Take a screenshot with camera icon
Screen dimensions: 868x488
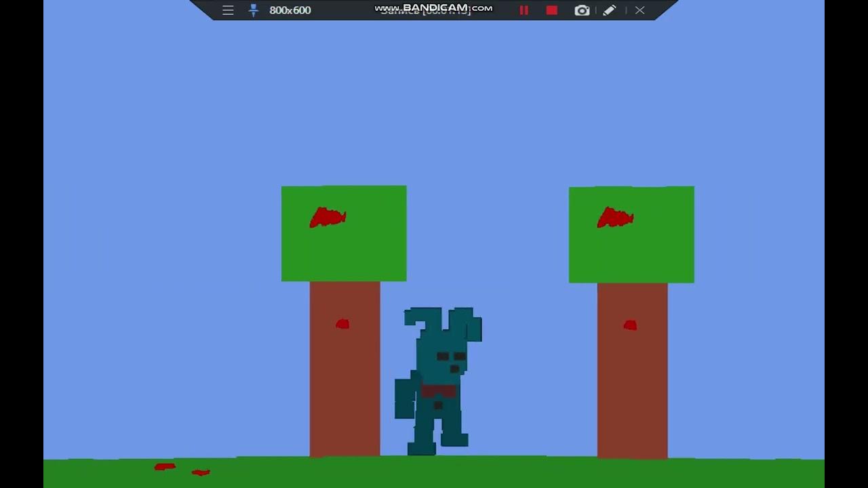[x=582, y=10]
